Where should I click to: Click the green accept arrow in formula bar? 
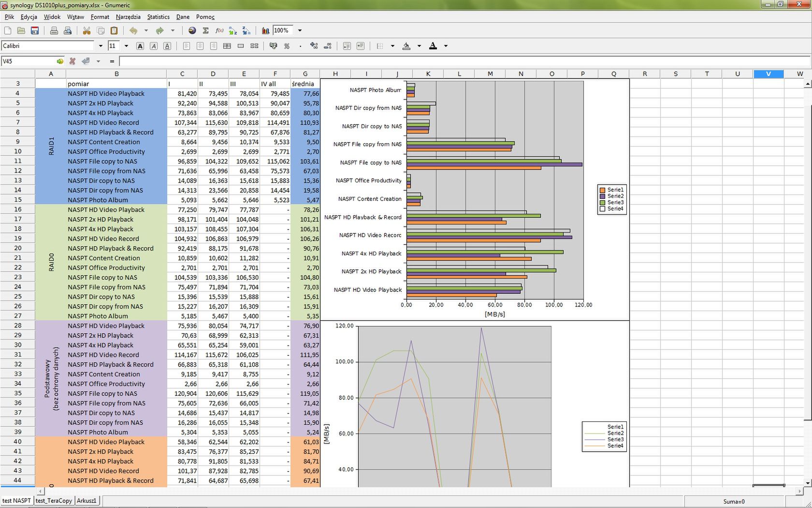60,61
